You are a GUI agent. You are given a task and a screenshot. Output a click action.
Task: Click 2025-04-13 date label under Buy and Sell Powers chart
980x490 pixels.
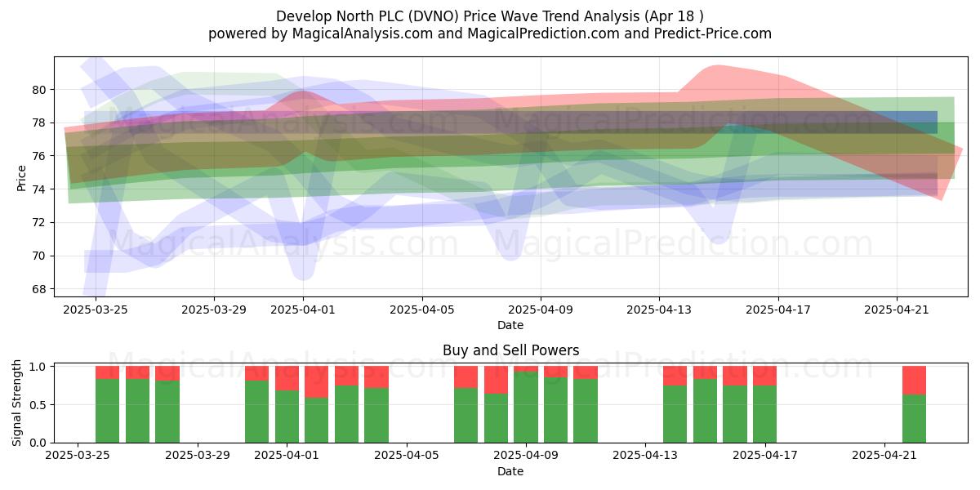645,456
